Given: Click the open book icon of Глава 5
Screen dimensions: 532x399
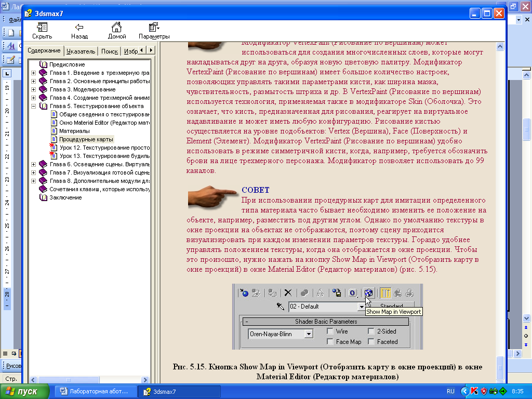Looking at the screenshot, I should pos(43,106).
